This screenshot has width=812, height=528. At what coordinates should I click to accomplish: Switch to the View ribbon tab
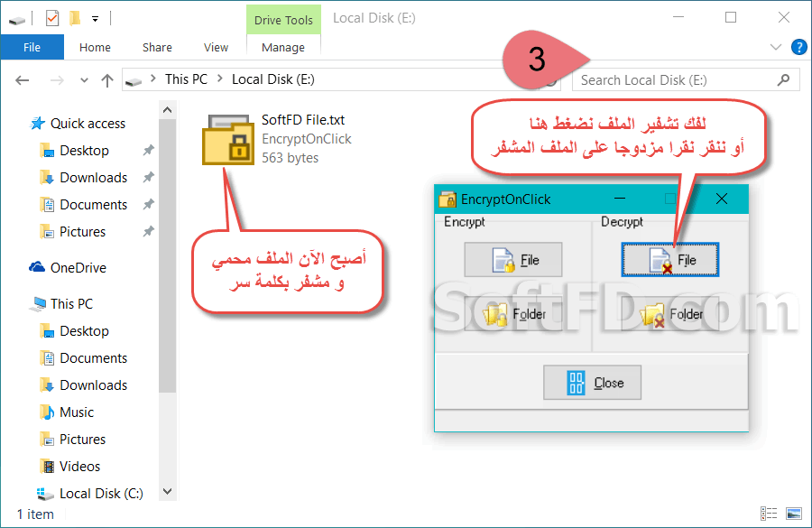pyautogui.click(x=216, y=47)
